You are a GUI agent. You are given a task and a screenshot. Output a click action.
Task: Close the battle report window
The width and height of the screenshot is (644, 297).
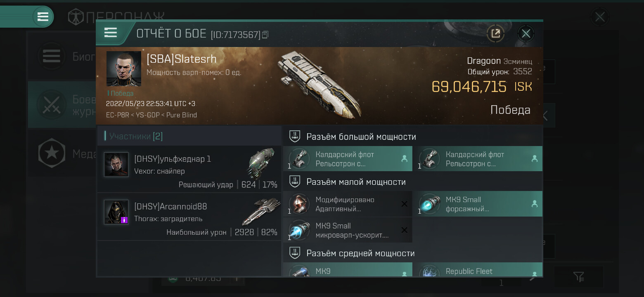526,33
